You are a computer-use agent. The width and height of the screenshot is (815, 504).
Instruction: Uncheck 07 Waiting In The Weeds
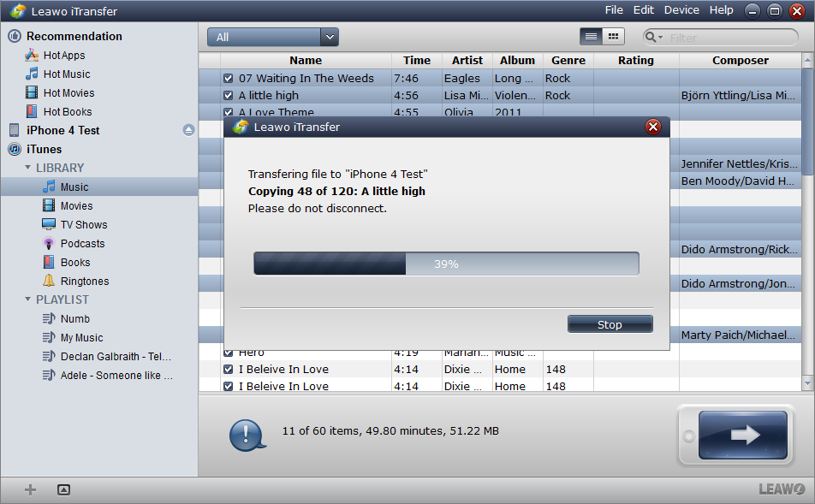coord(229,79)
